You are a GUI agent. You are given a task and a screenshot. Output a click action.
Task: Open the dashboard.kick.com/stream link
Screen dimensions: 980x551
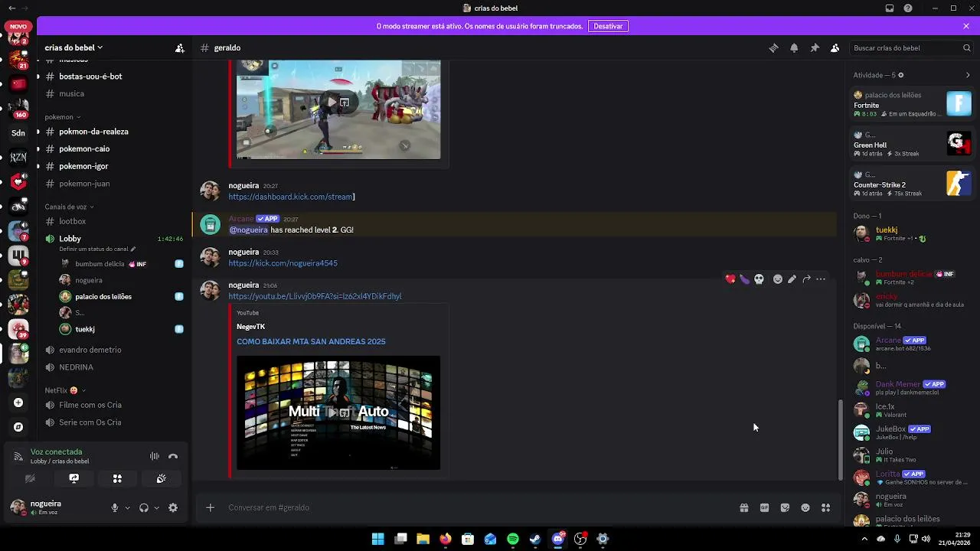291,197
